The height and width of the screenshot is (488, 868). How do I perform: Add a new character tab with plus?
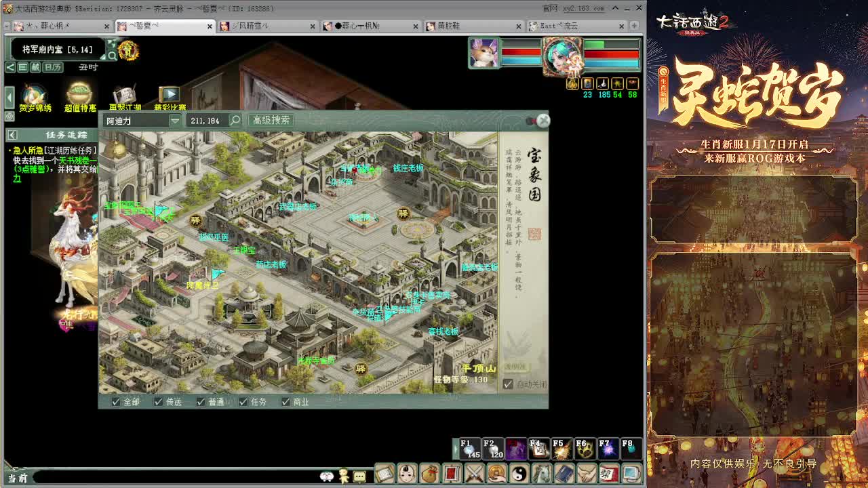pyautogui.click(x=634, y=26)
